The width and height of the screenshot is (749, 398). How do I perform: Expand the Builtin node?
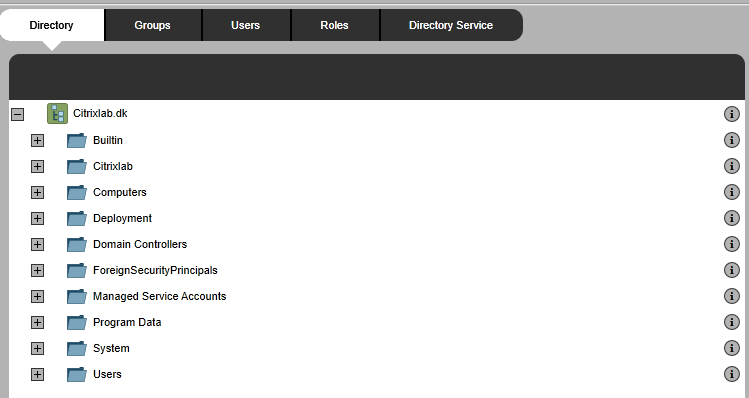pos(37,140)
